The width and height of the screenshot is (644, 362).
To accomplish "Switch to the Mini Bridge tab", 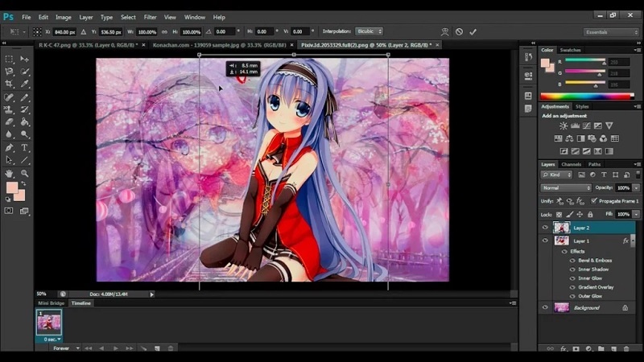I will pos(52,303).
